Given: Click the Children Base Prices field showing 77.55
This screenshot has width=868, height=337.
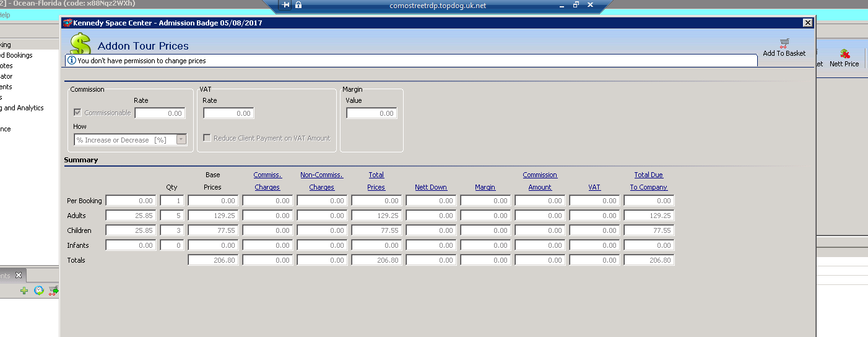Looking at the screenshot, I should [213, 230].
